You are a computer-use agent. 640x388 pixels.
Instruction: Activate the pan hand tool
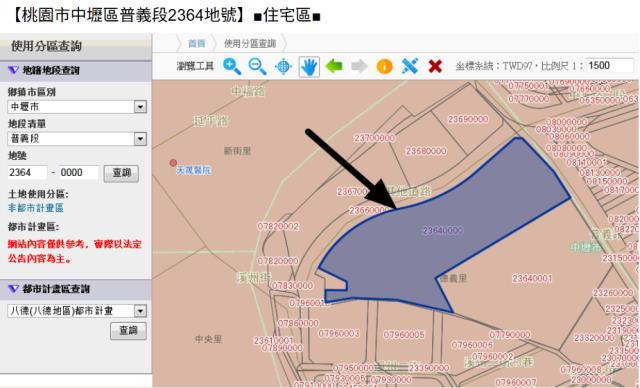click(x=309, y=67)
